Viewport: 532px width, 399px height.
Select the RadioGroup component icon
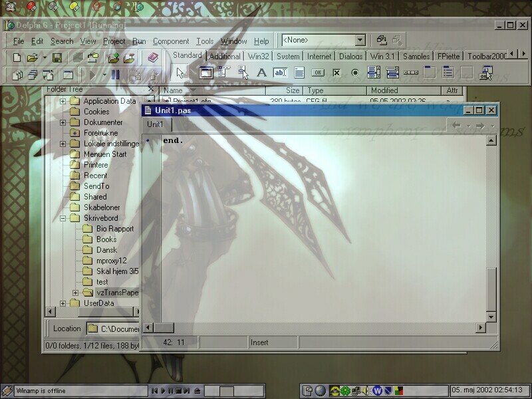point(448,72)
